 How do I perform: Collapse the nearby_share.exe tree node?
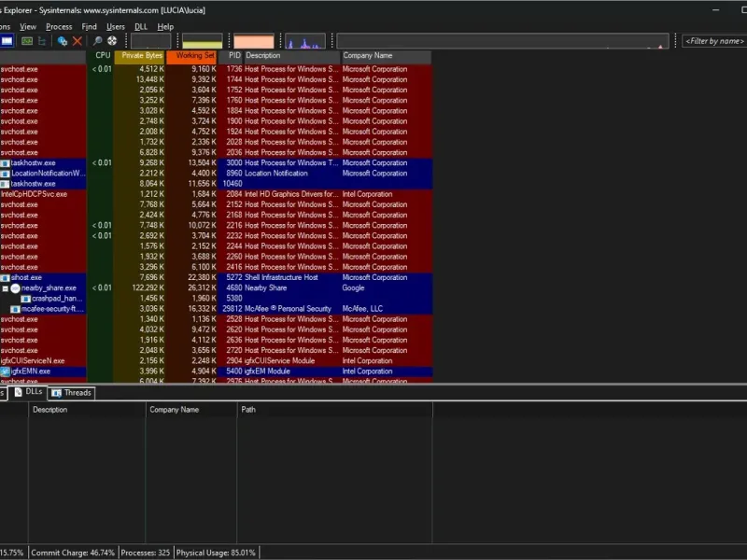coord(5,288)
